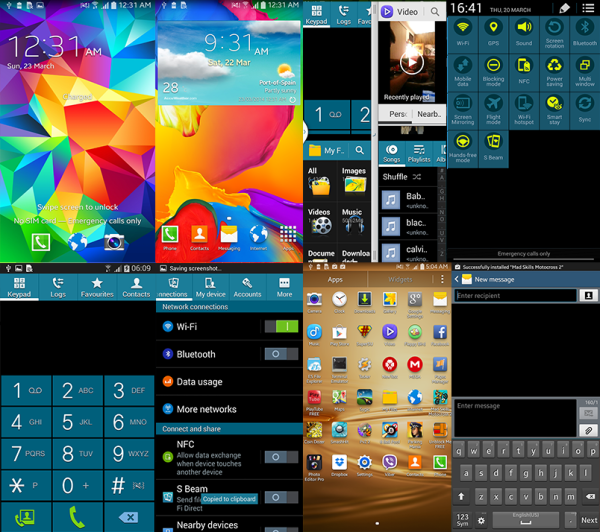Tap the number 5 JKL key on dialer
The height and width of the screenshot is (532, 600).
click(77, 422)
